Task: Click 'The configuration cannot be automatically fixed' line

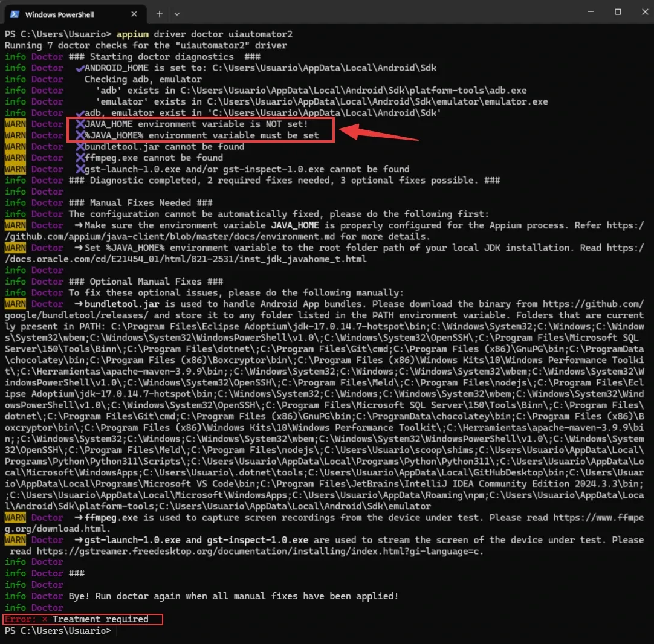Action: 279,214
